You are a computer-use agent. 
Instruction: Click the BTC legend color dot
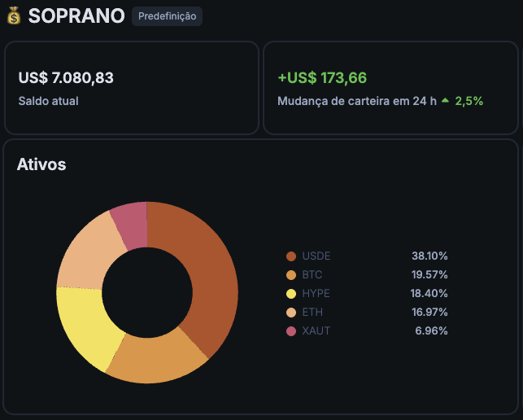coord(291,275)
